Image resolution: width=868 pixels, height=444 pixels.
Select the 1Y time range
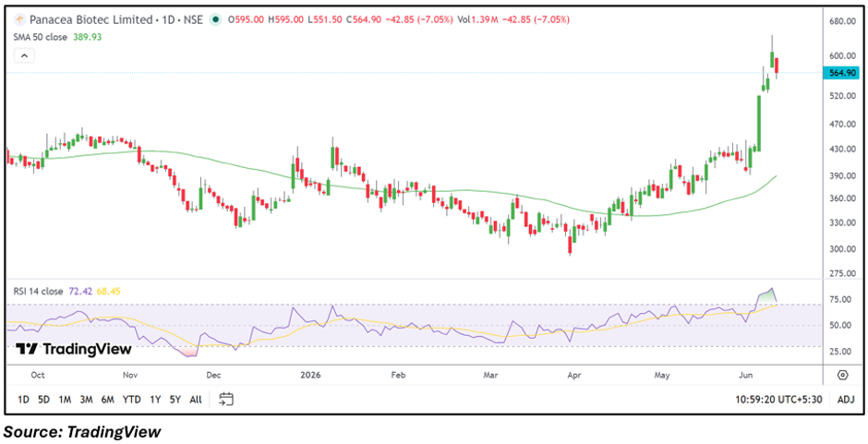pyautogui.click(x=155, y=399)
